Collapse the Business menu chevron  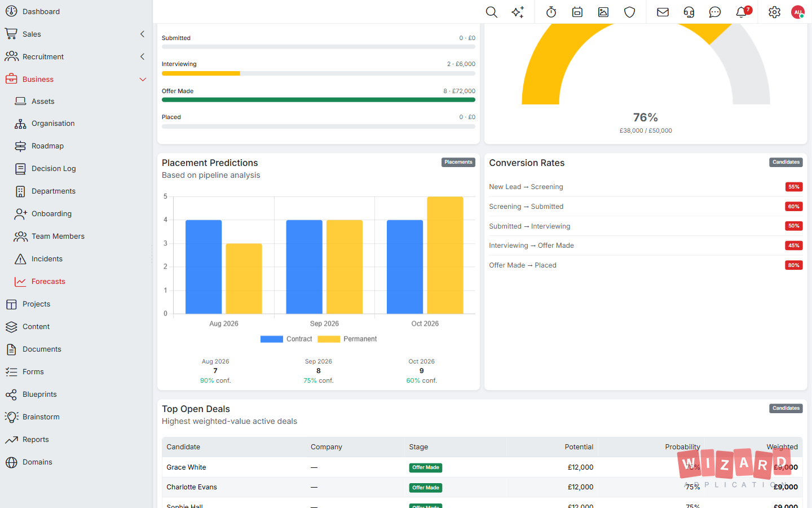point(143,80)
